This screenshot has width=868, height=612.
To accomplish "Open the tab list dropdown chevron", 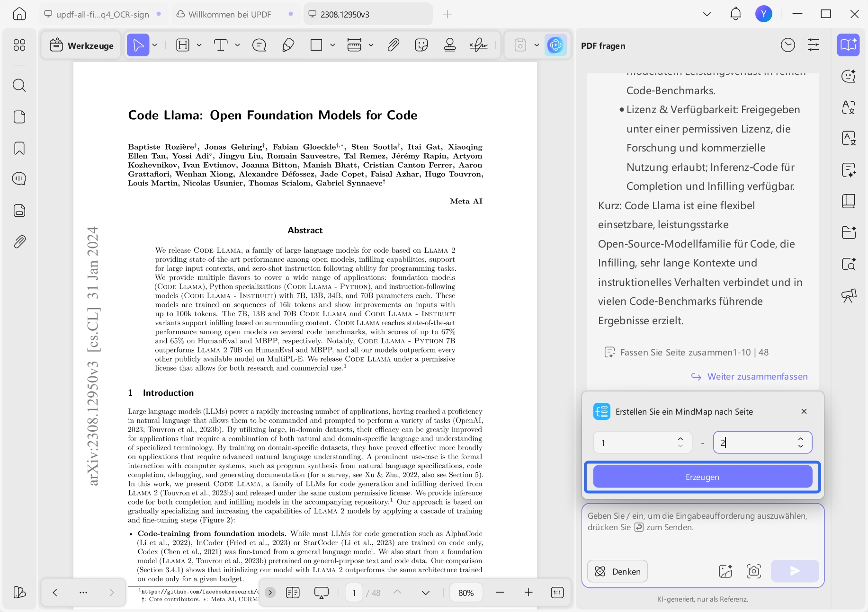I will click(x=707, y=14).
